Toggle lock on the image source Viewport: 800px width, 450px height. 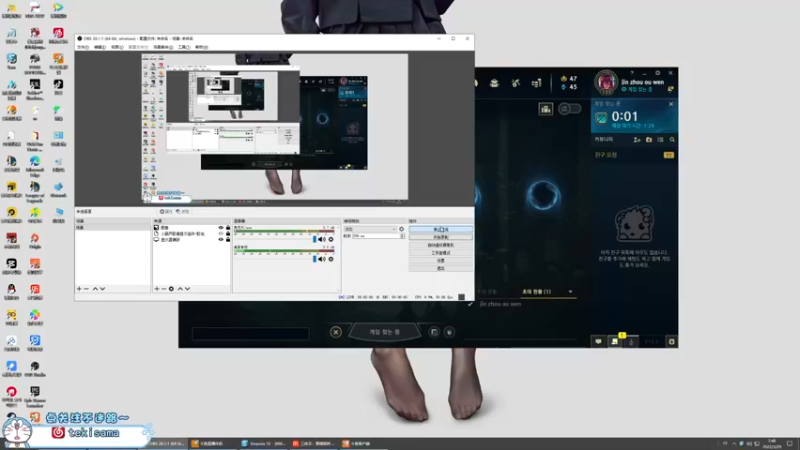[x=228, y=228]
